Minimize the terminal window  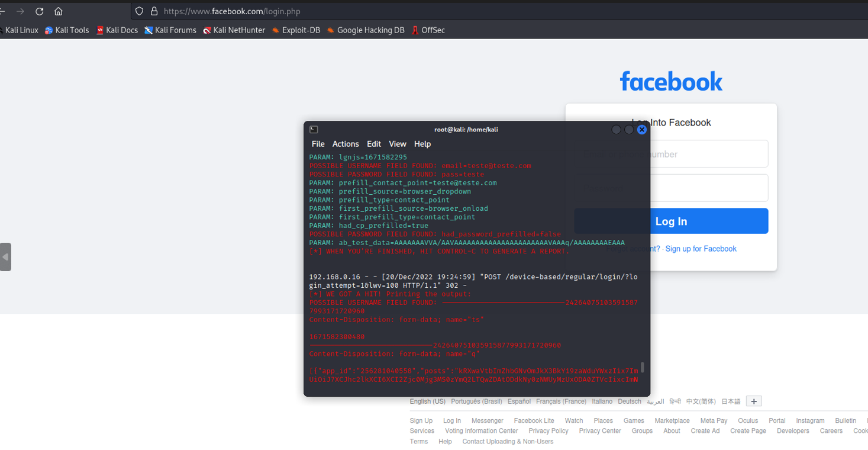pos(616,130)
